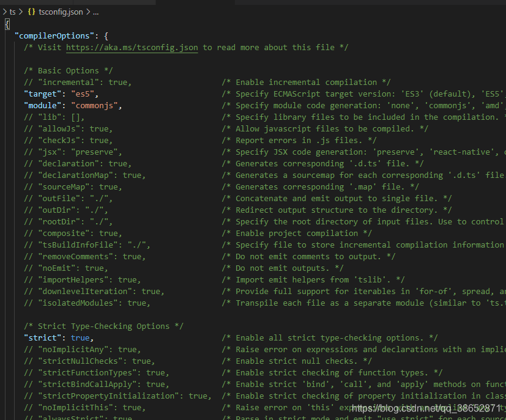Click the "target" property key
This screenshot has height=420, width=506.
point(43,94)
